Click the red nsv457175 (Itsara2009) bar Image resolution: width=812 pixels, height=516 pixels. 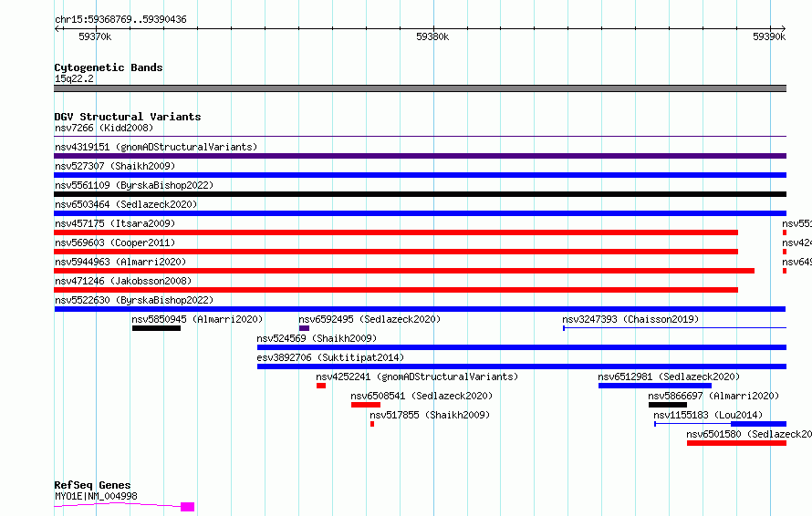[x=396, y=232]
